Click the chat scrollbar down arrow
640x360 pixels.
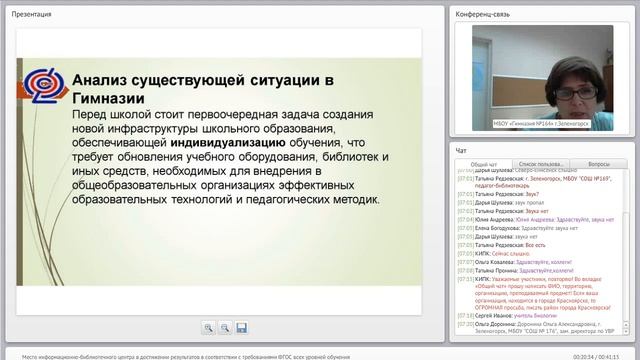coord(626,332)
